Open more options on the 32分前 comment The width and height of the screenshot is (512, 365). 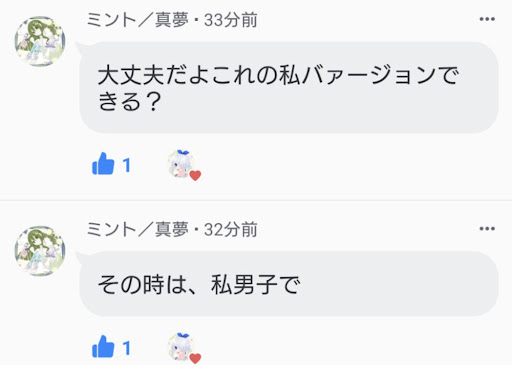click(487, 229)
